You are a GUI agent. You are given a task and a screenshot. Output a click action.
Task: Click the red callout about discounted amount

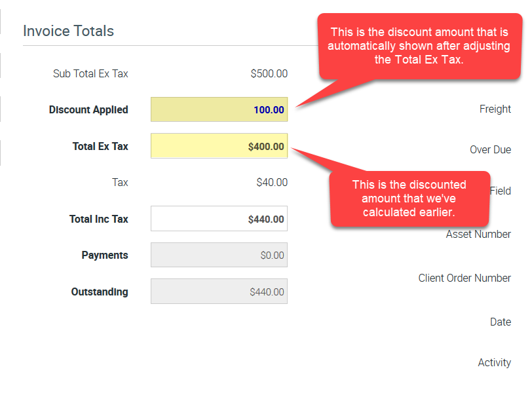click(x=409, y=198)
